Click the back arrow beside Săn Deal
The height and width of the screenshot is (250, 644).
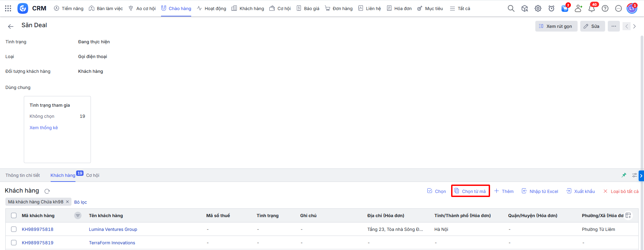(11, 26)
